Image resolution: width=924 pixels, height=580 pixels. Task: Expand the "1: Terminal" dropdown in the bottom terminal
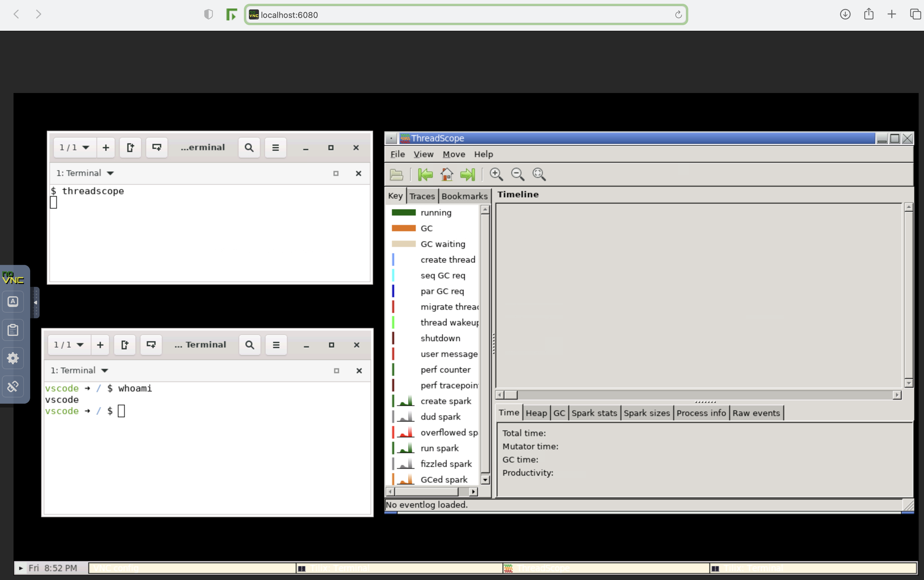click(x=104, y=370)
